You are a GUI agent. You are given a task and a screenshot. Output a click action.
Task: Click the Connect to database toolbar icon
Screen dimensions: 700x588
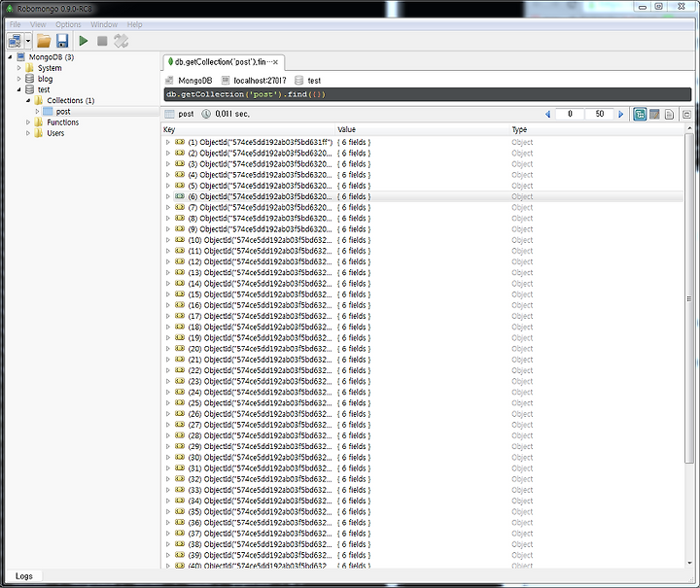pos(15,41)
